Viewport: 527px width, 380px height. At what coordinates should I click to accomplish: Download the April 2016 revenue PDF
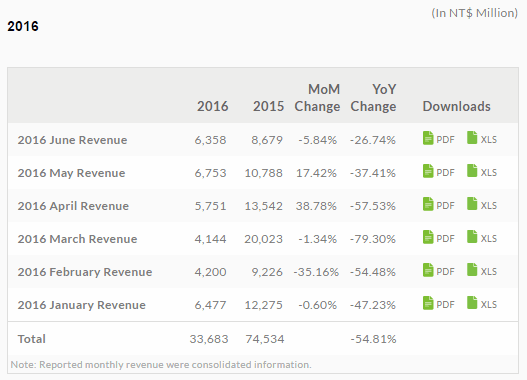(439, 204)
